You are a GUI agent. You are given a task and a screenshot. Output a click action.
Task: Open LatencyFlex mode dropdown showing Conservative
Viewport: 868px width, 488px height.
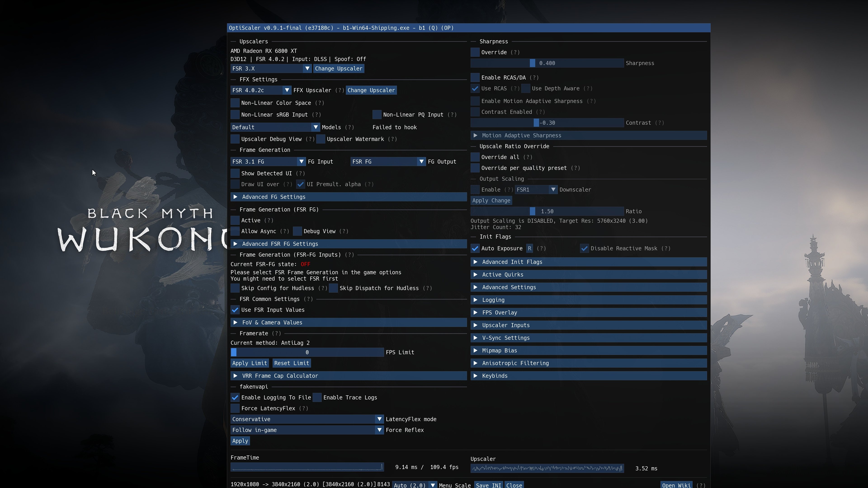(x=307, y=419)
